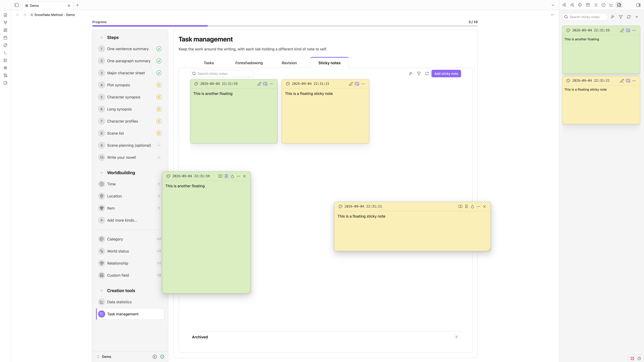Collapse the right sidebar

[638, 5]
